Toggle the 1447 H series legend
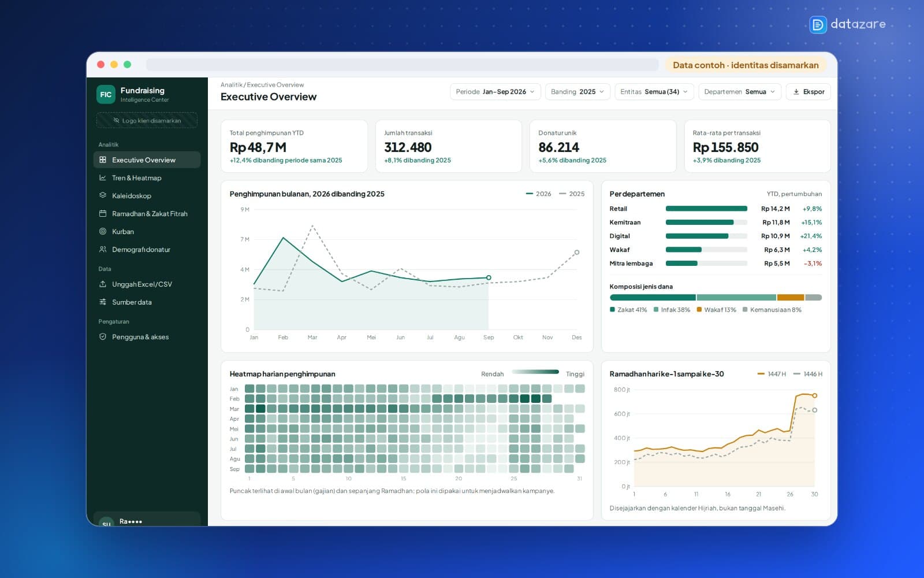Viewport: 924px width, 578px height. click(x=772, y=374)
